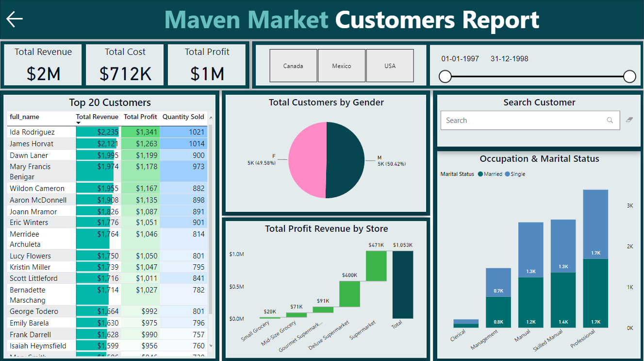The image size is (644, 361).
Task: Select Ida Rodriguez row name
Action: tap(32, 132)
